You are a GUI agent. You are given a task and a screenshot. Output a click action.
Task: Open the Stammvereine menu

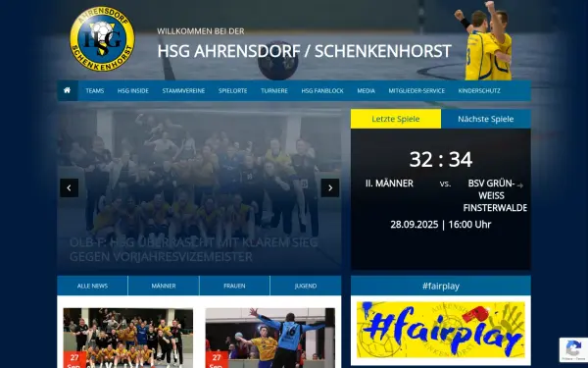(x=183, y=91)
